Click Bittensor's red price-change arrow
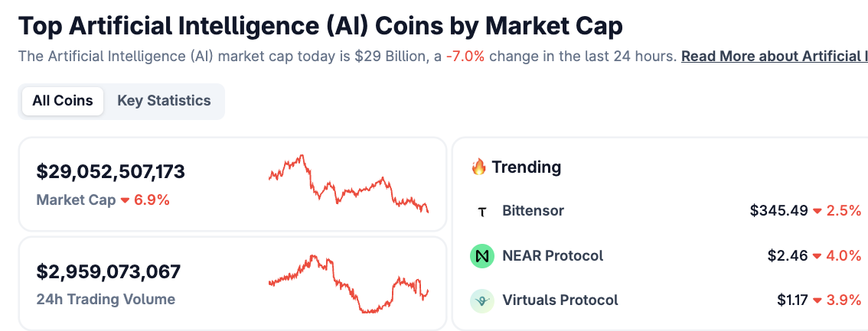The width and height of the screenshot is (868, 331). pyautogui.click(x=817, y=211)
